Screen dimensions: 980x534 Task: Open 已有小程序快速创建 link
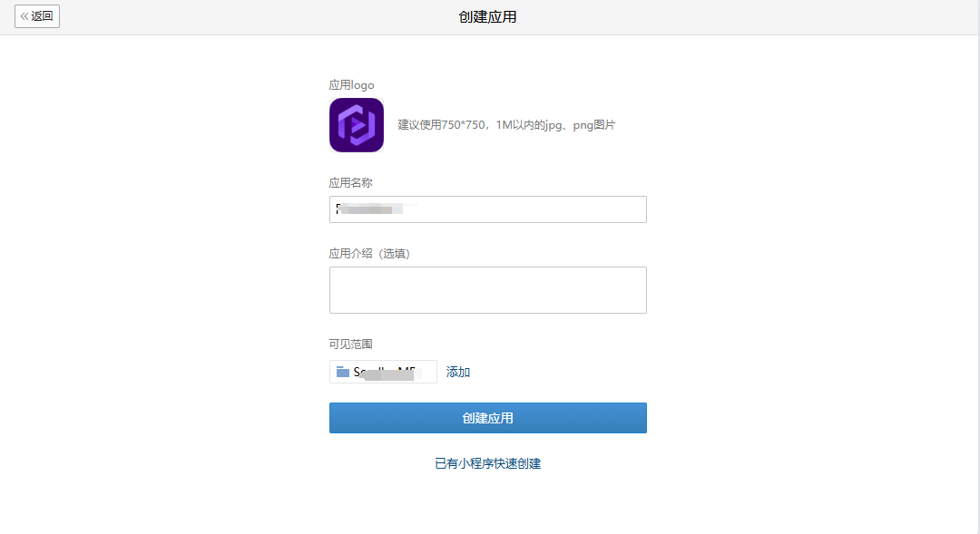click(487, 463)
